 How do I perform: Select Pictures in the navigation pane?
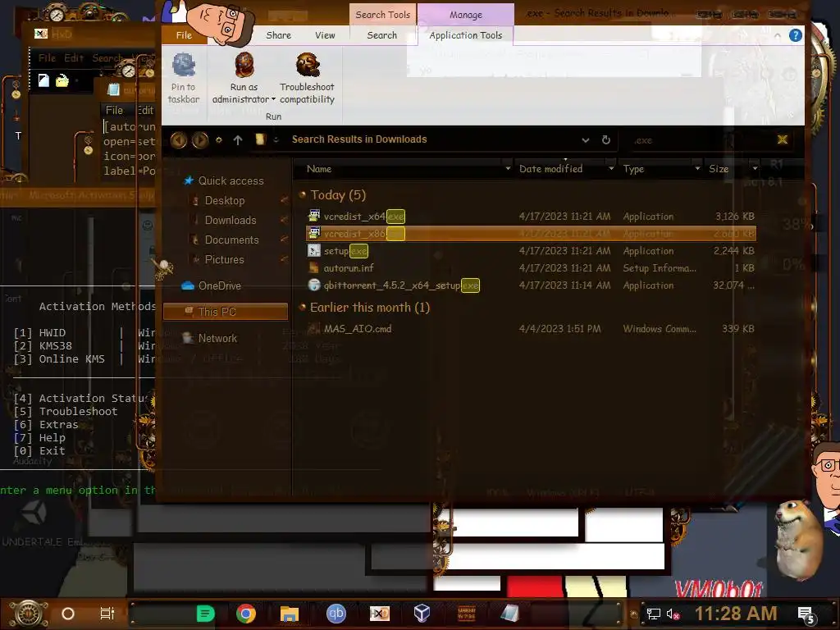point(224,259)
